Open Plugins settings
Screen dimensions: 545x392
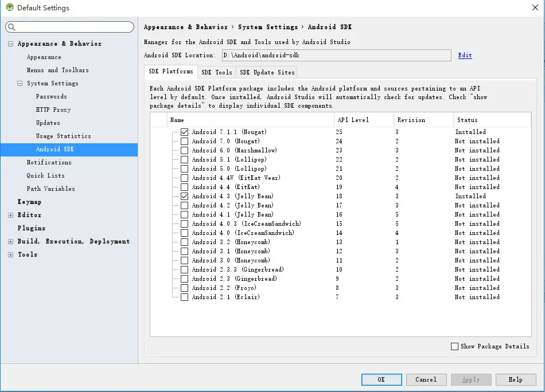coord(32,228)
